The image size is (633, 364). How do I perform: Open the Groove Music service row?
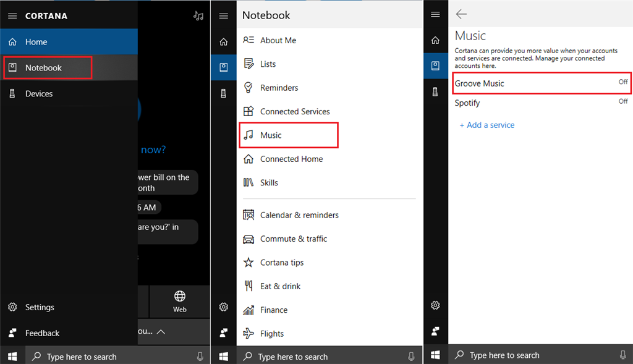[542, 83]
